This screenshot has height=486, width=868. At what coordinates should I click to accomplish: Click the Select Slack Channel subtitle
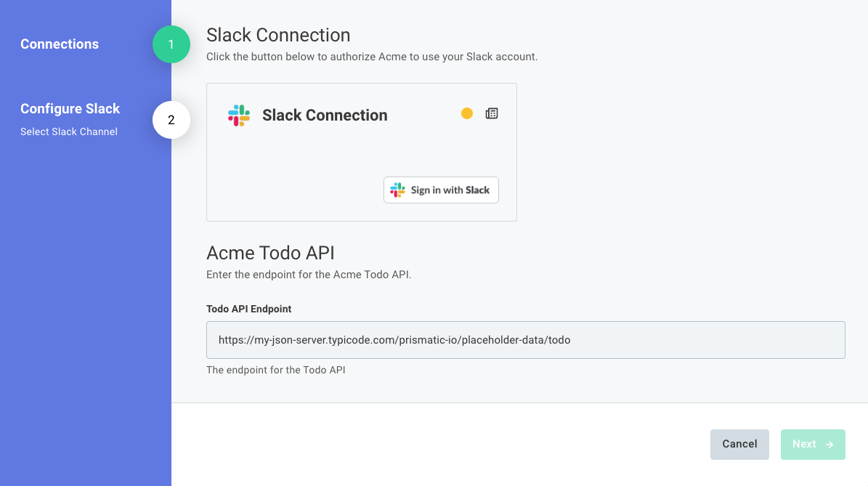pos(69,132)
